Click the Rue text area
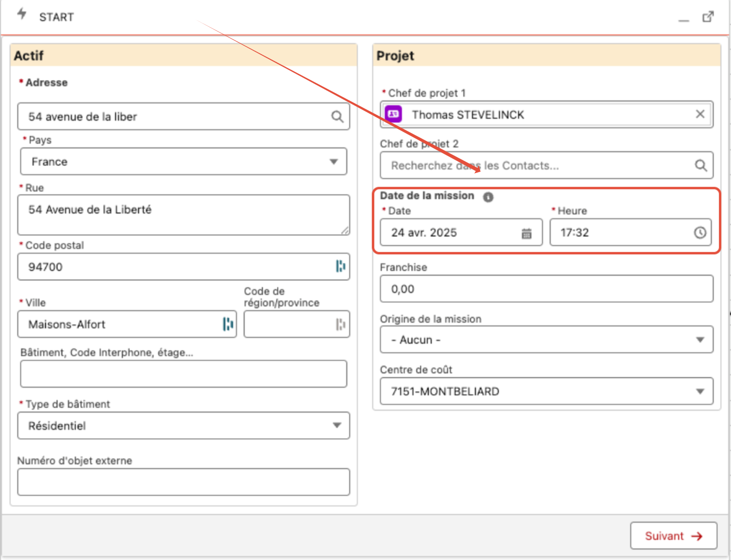731x560 pixels. [x=184, y=215]
